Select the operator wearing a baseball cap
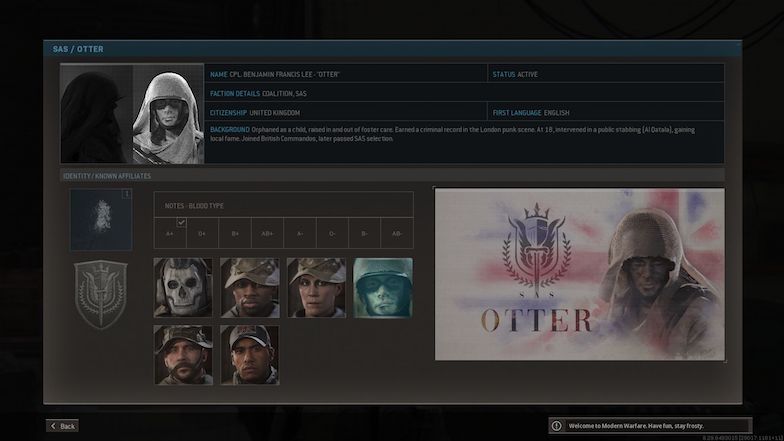 coord(250,355)
